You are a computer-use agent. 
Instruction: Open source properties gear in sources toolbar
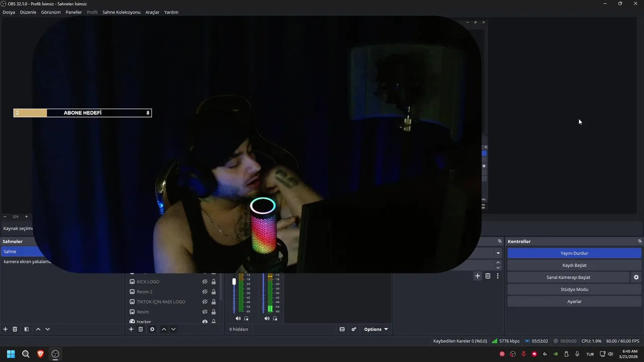point(152,329)
